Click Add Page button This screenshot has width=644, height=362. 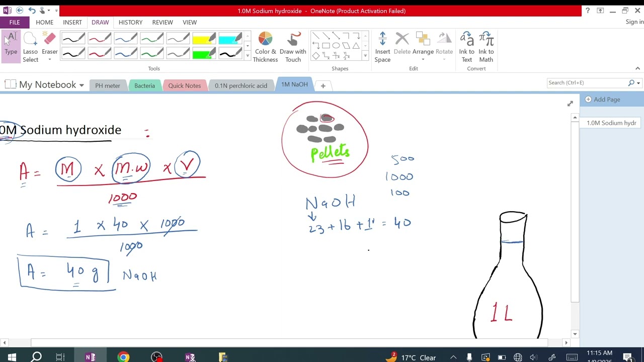click(603, 99)
